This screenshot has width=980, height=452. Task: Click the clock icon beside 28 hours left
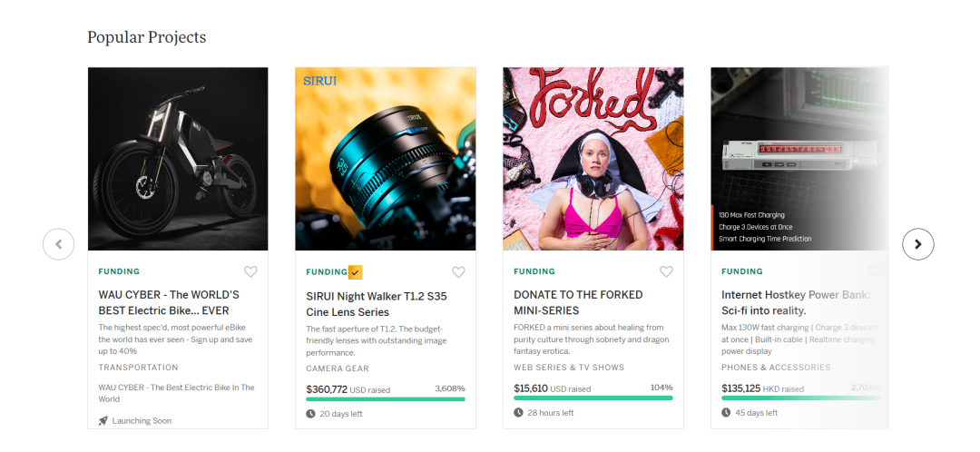tap(518, 413)
